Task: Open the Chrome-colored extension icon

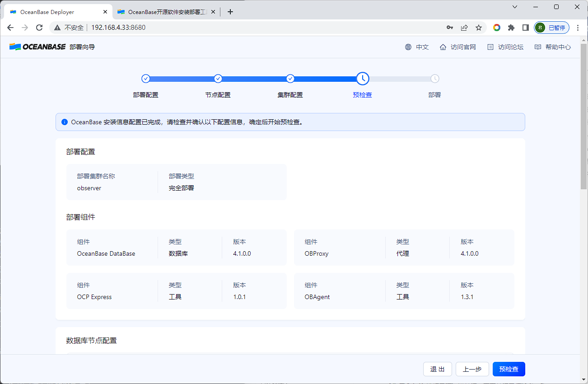Action: (x=497, y=28)
